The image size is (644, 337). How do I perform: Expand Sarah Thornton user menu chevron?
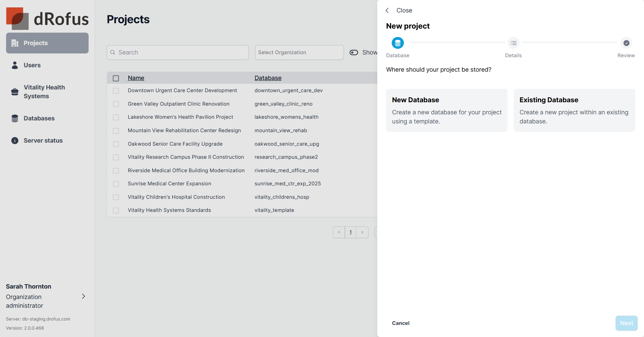(84, 296)
